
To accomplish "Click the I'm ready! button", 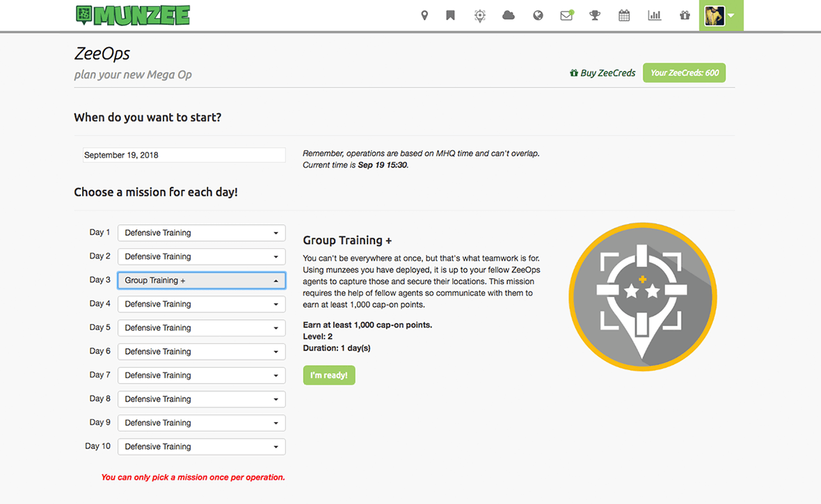I will tap(329, 375).
